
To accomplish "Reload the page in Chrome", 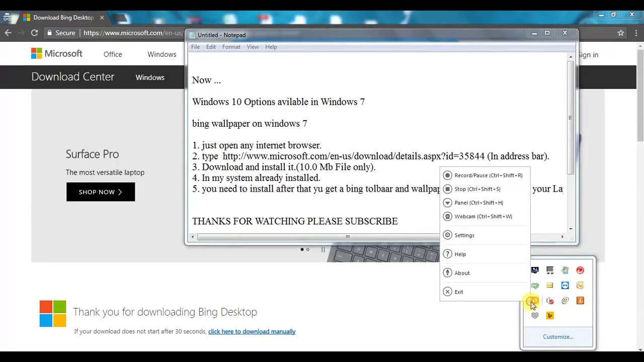I will (34, 33).
